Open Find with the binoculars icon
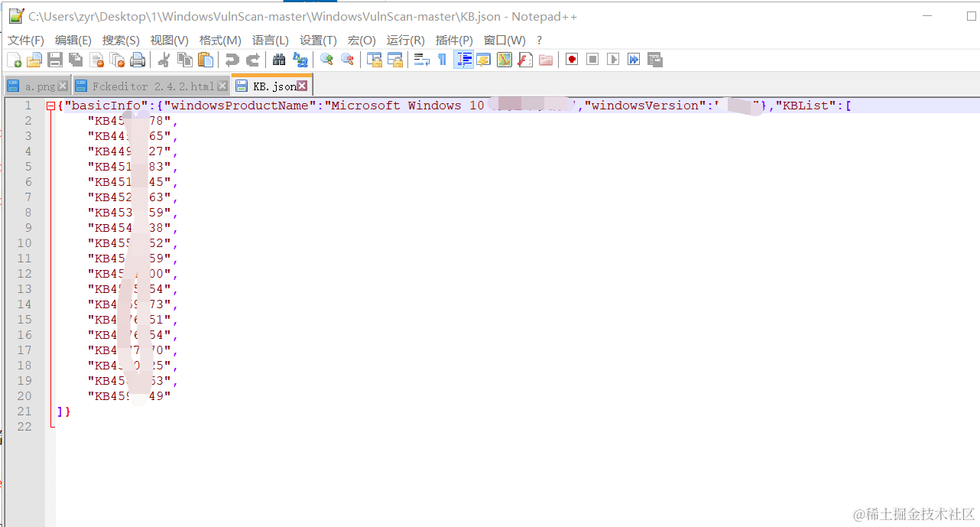 pos(279,60)
